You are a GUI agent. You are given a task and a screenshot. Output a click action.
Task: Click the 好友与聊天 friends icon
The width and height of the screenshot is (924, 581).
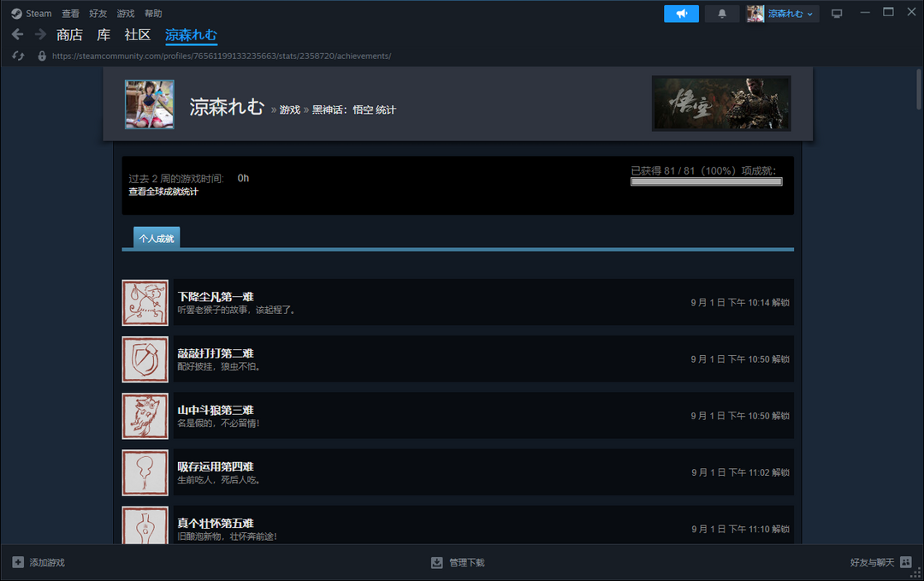click(x=906, y=562)
